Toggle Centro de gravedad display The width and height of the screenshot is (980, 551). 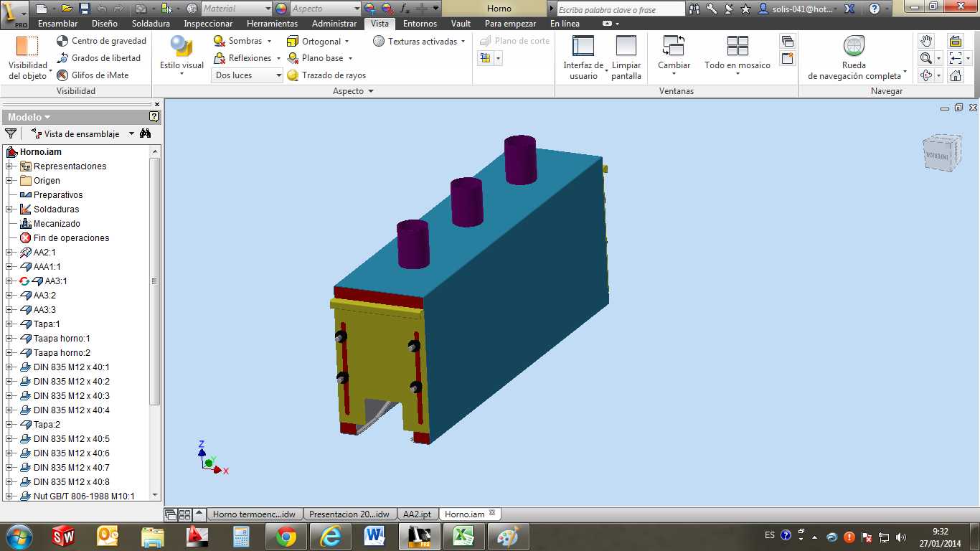tap(101, 41)
